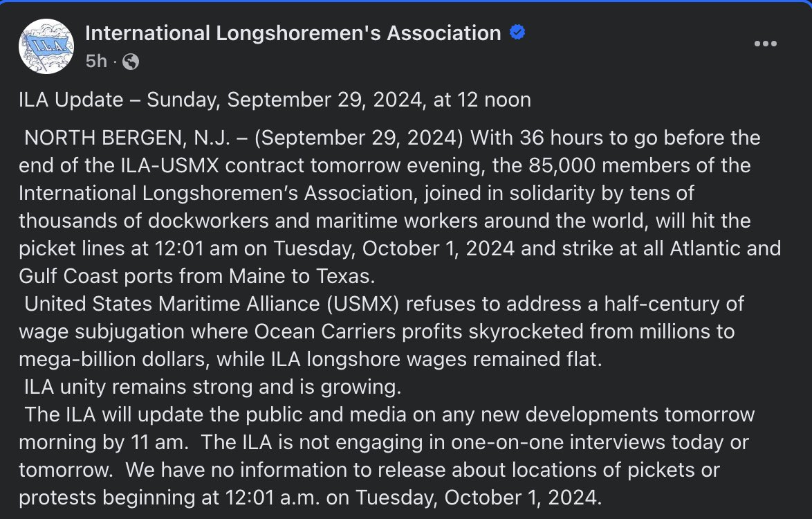Open the ILA flag profile picture

[x=46, y=46]
